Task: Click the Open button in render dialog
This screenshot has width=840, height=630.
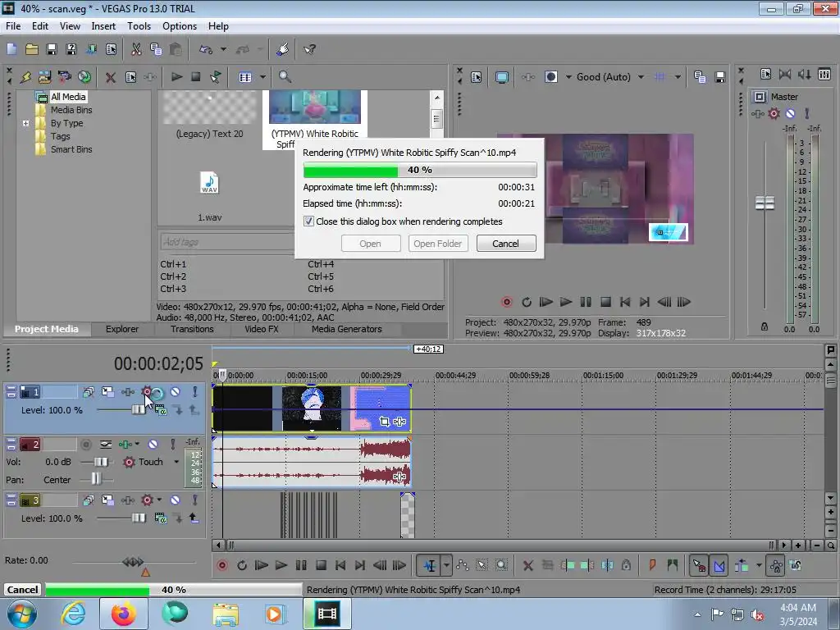Action: pos(370,243)
